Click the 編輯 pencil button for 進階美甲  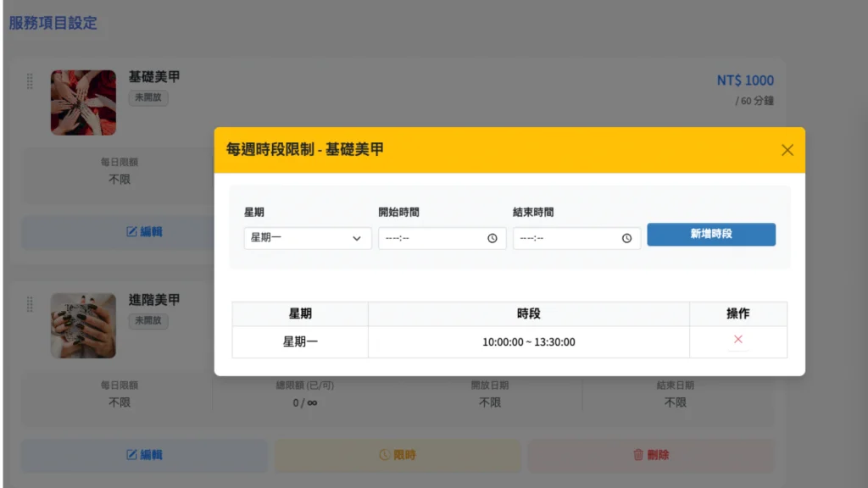point(143,455)
